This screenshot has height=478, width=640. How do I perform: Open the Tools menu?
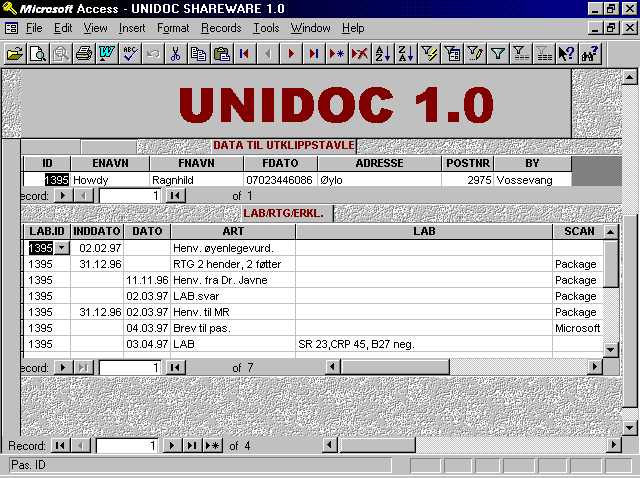tap(266, 28)
